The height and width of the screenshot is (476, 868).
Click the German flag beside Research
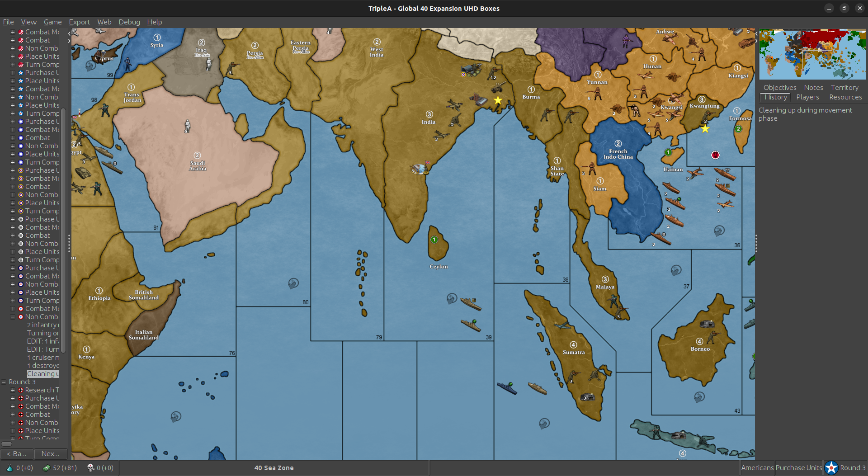pyautogui.click(x=20, y=390)
